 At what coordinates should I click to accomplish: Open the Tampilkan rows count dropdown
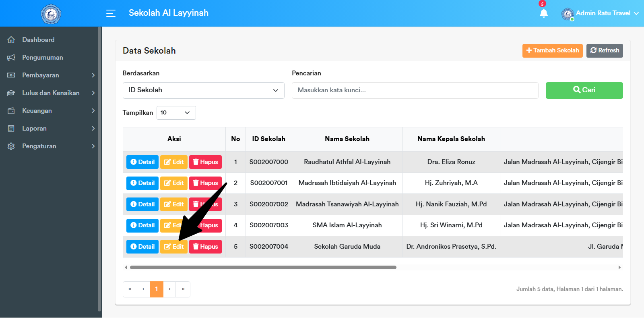(x=176, y=113)
